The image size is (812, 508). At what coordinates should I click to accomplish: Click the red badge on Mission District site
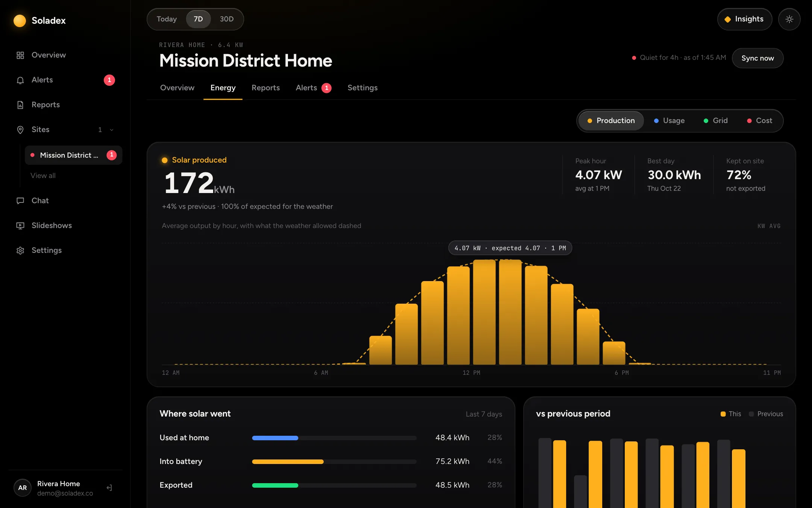[112, 155]
